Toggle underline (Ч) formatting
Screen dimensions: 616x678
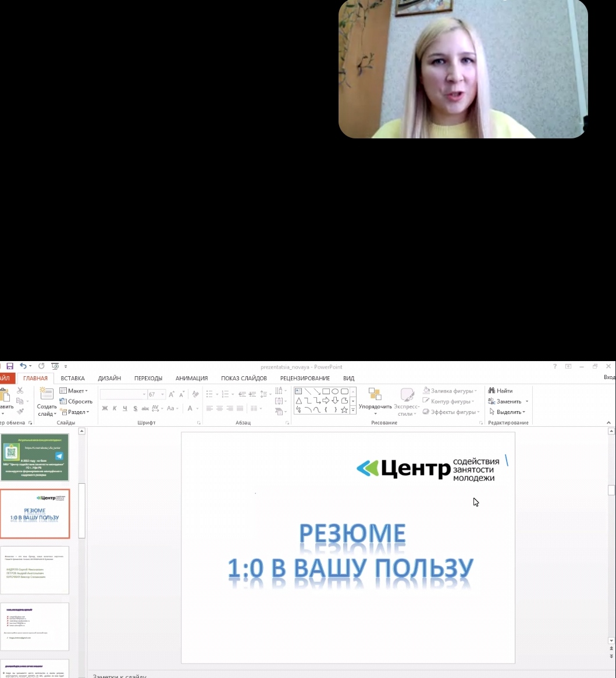[x=125, y=409]
